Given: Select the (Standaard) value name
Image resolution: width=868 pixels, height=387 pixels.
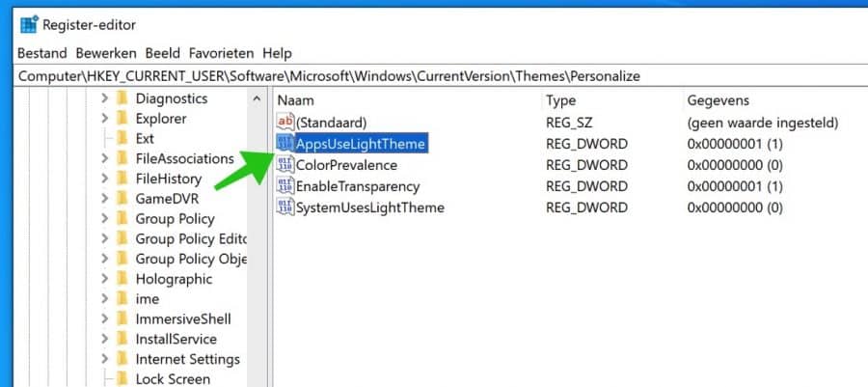Looking at the screenshot, I should pos(332,123).
